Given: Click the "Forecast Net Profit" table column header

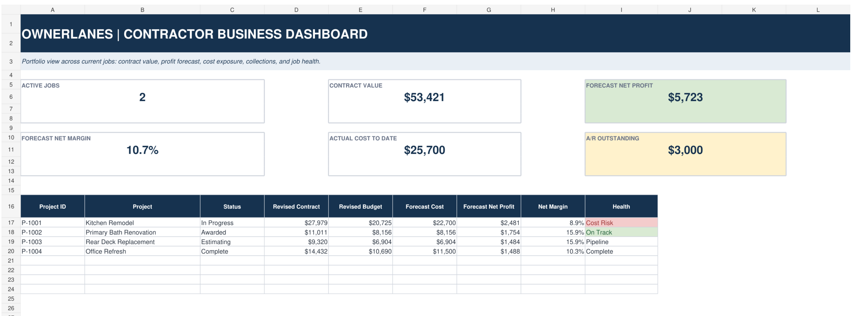Looking at the screenshot, I should (489, 207).
